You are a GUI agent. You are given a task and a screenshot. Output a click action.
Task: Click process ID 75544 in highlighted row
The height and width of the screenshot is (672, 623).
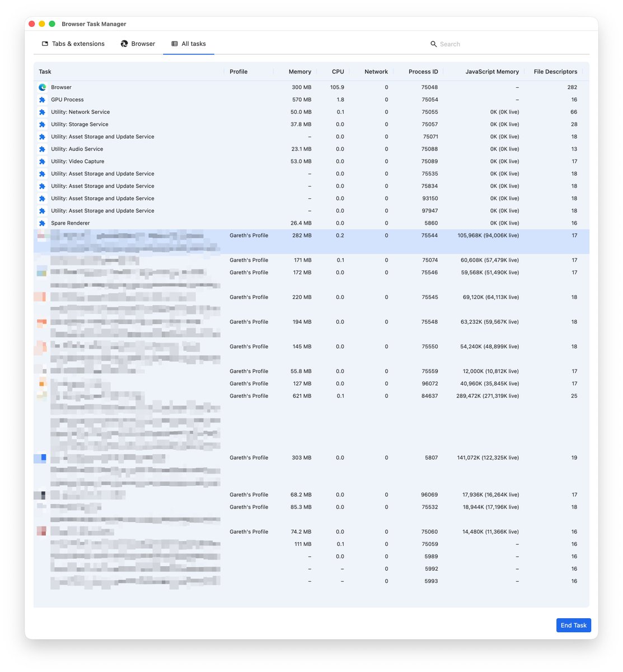click(x=430, y=235)
